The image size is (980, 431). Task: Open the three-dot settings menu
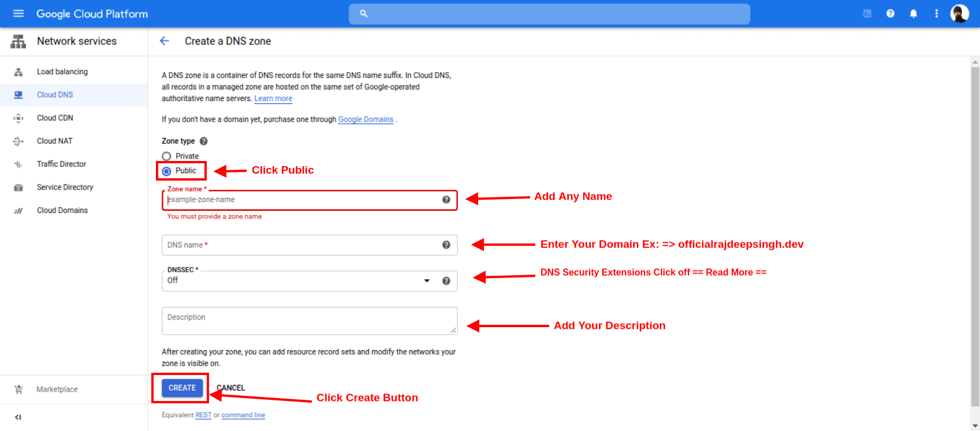(937, 13)
